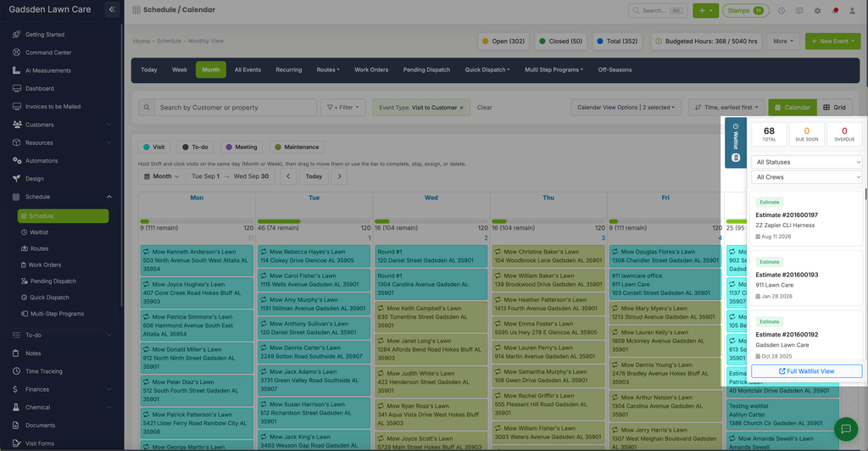Click the user profile icon

coord(852,10)
